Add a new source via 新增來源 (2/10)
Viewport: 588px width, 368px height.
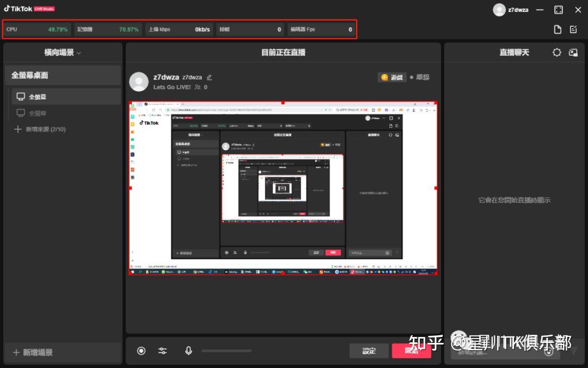(x=40, y=129)
